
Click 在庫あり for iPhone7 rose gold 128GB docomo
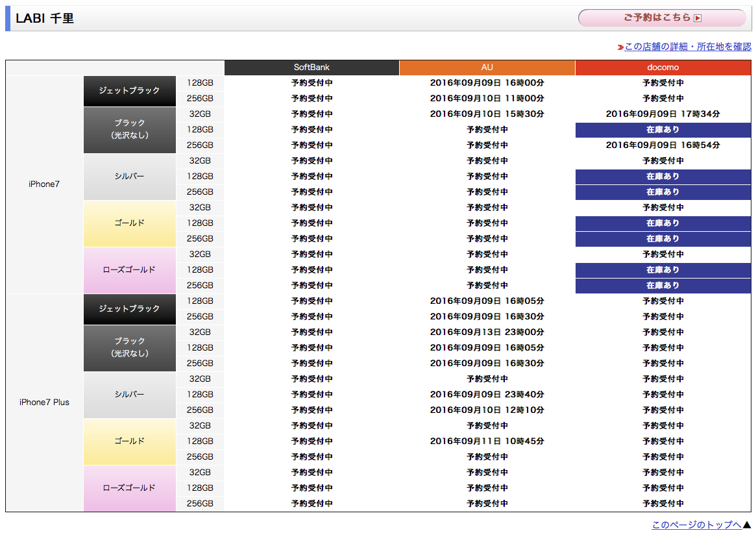(663, 270)
